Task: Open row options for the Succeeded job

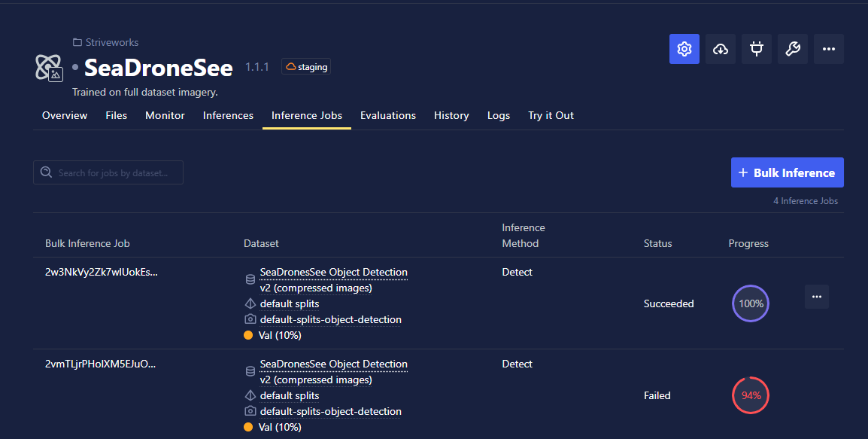Action: [x=817, y=297]
